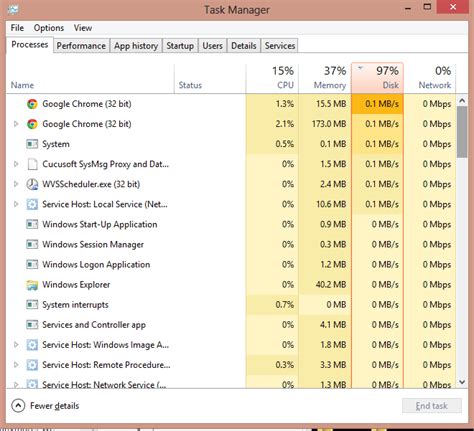Sort by the CPU column header
Image resolution: width=474 pixels, height=431 pixels.
(x=272, y=78)
